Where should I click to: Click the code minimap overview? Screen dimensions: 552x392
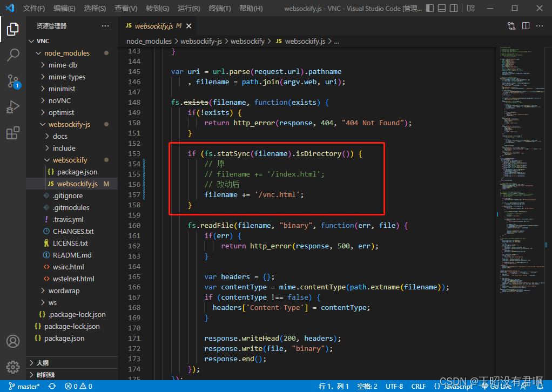[x=522, y=169]
